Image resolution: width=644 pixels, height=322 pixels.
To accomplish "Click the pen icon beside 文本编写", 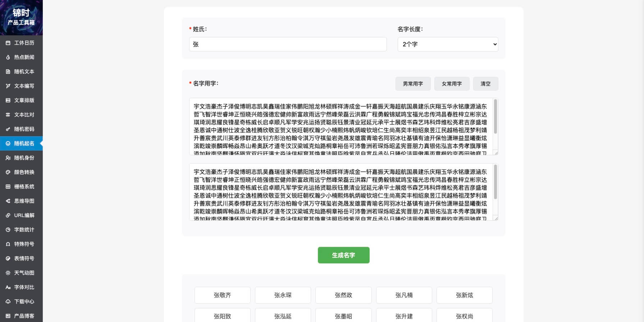I will pyautogui.click(x=8, y=86).
